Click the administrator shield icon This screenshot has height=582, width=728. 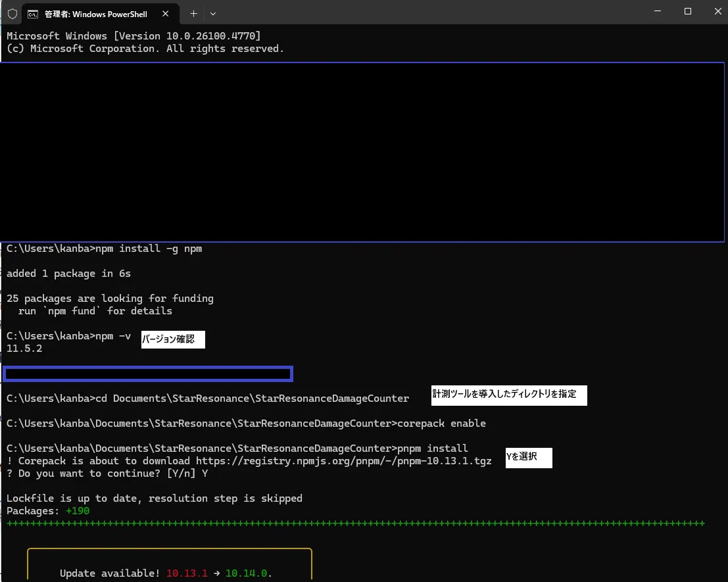coord(12,13)
